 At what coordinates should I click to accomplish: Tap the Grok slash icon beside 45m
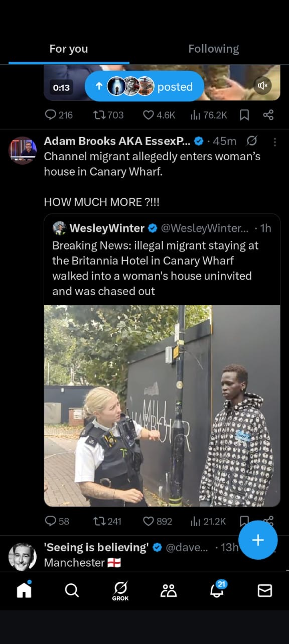[252, 141]
